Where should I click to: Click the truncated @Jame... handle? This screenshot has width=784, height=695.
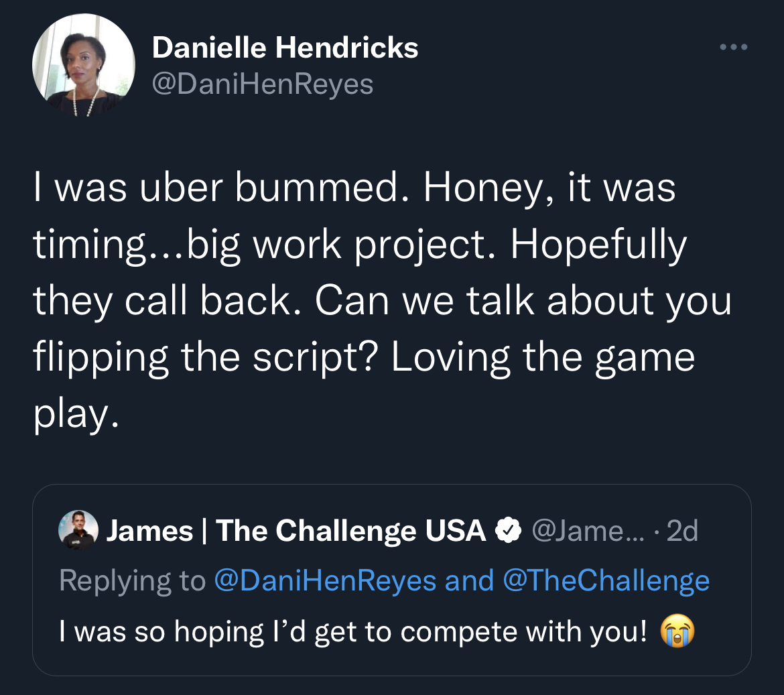click(588, 531)
